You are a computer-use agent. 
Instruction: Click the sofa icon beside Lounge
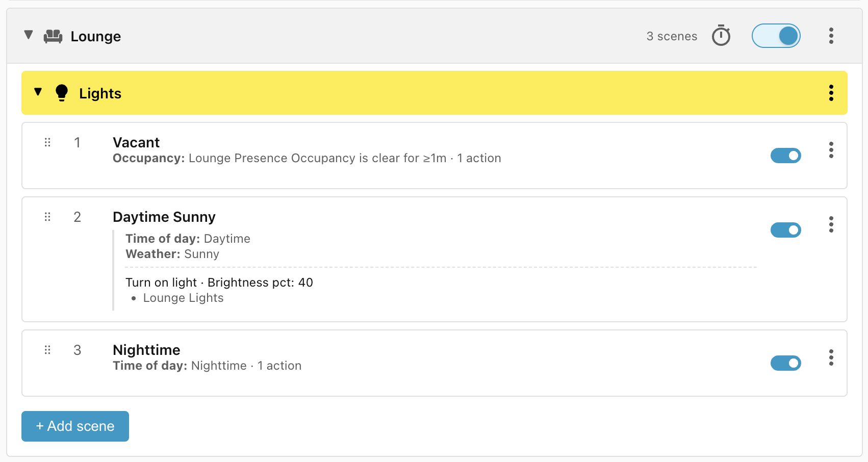coord(53,36)
